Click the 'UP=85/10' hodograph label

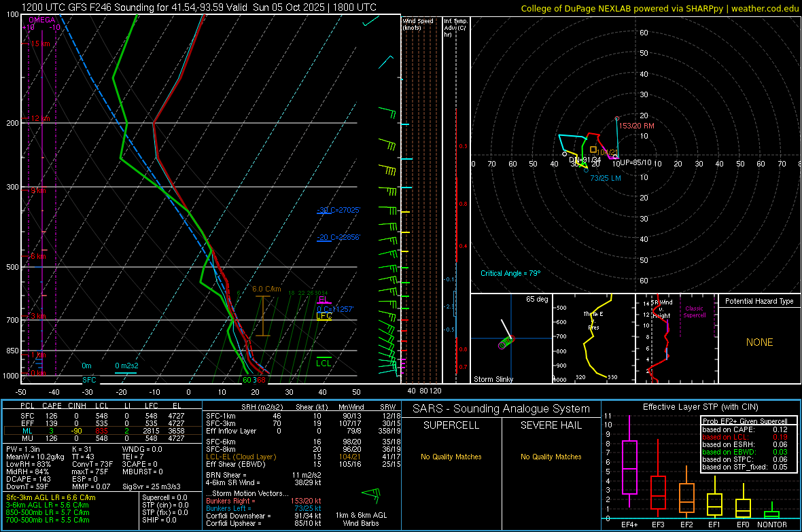tap(635, 162)
